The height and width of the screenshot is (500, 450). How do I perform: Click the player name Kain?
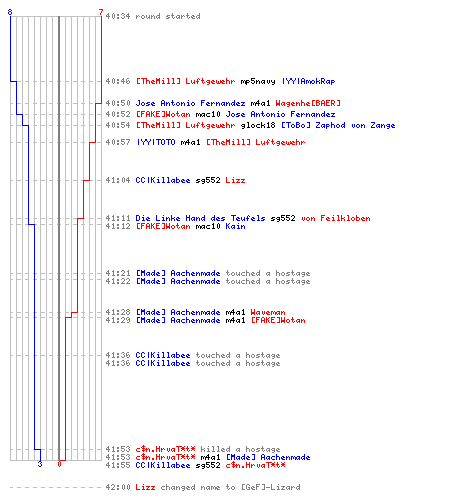point(235,226)
